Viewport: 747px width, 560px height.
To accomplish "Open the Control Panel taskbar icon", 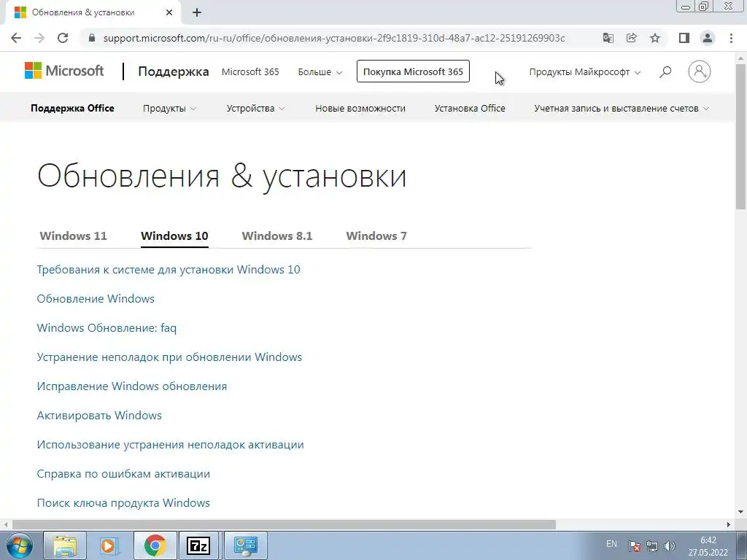I will [245, 545].
